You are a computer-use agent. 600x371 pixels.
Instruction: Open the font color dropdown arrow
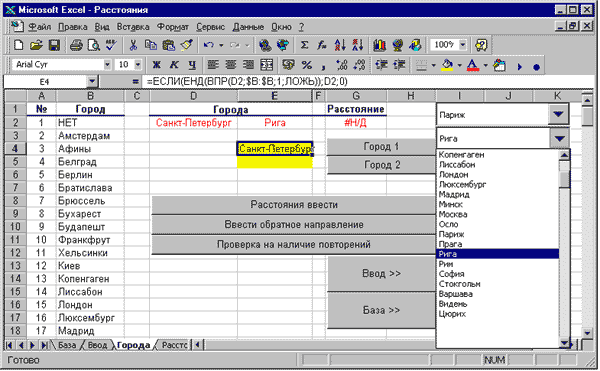point(485,66)
